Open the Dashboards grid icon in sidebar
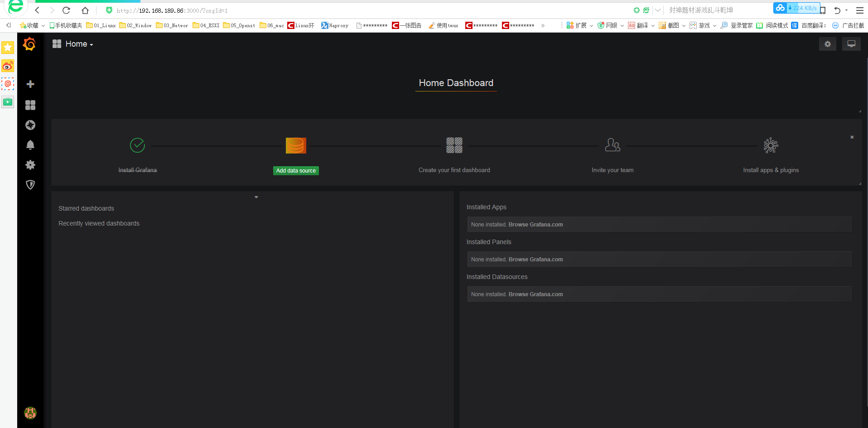 click(x=30, y=105)
